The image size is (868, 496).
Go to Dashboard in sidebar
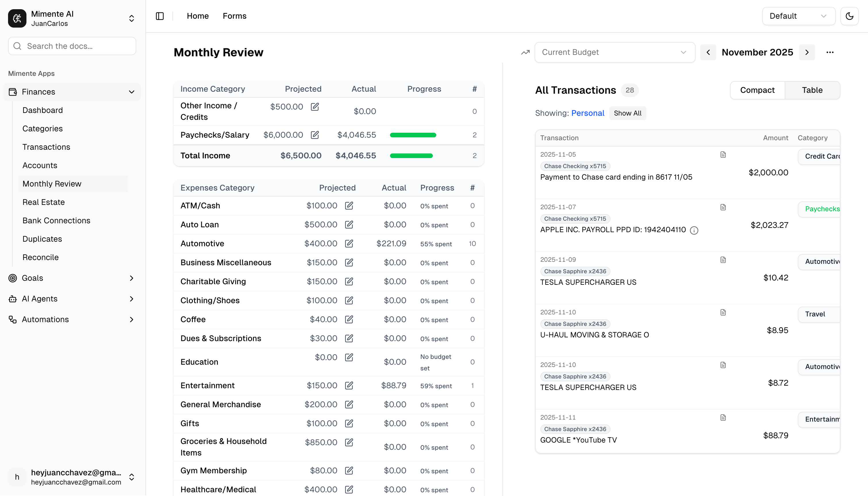tap(43, 110)
